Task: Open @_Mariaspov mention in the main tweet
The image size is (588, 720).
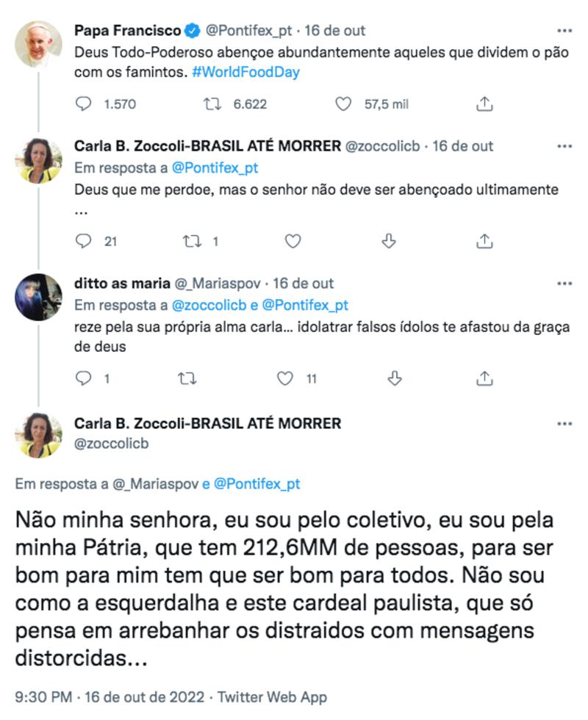Action: [x=155, y=484]
